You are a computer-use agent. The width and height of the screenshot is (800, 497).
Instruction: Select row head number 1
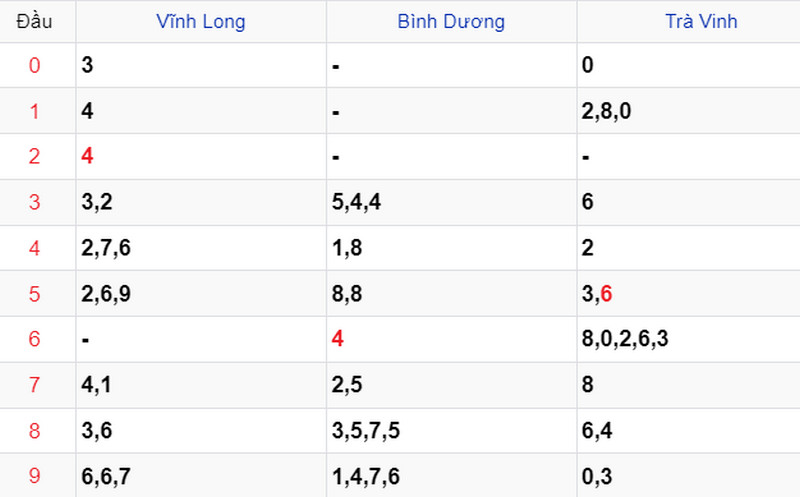(x=35, y=112)
